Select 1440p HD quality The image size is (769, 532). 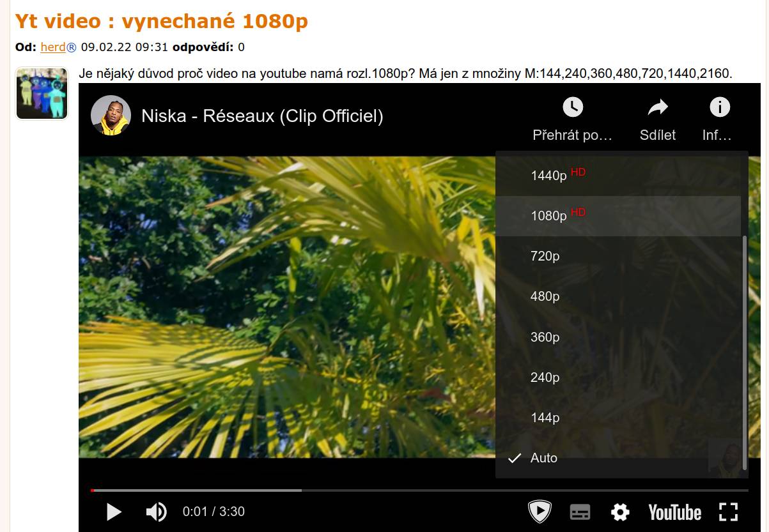pyautogui.click(x=618, y=175)
